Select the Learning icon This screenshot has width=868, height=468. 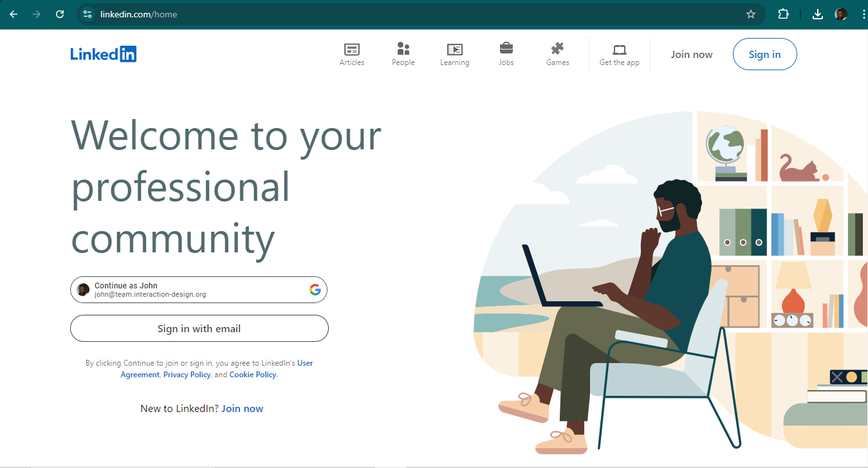[454, 49]
